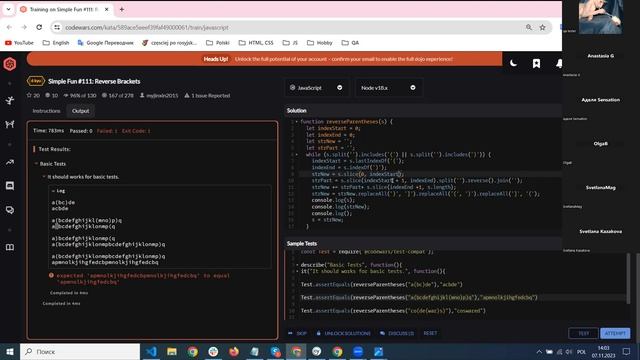
Task: Open the Docs book icon in sidebar
Action: pyautogui.click(x=10, y=247)
